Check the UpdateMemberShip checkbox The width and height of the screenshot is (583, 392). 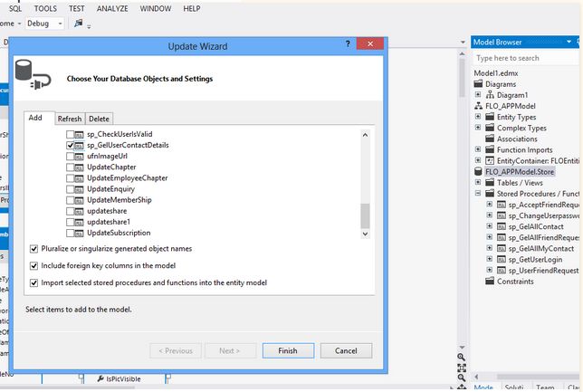click(x=70, y=200)
